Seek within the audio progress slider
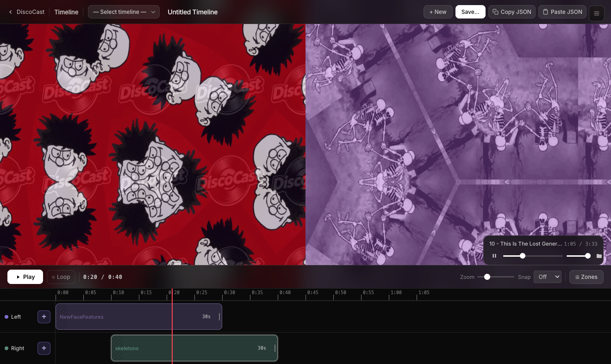The image size is (611, 364). click(x=533, y=256)
